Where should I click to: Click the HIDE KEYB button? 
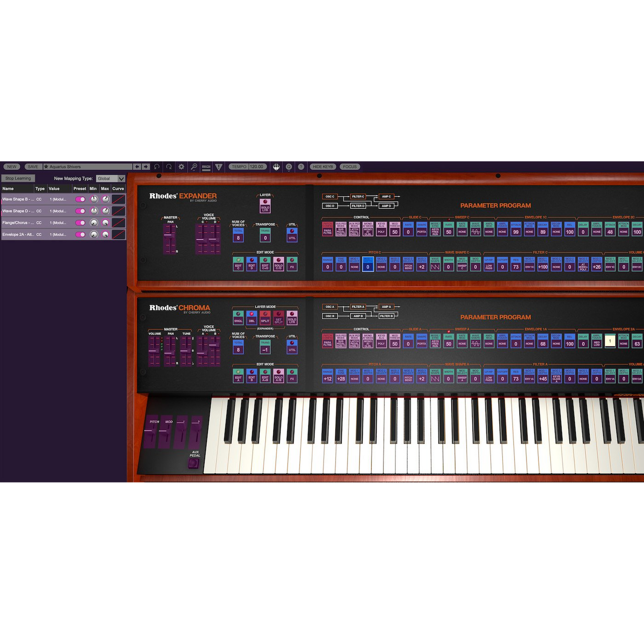tap(323, 167)
